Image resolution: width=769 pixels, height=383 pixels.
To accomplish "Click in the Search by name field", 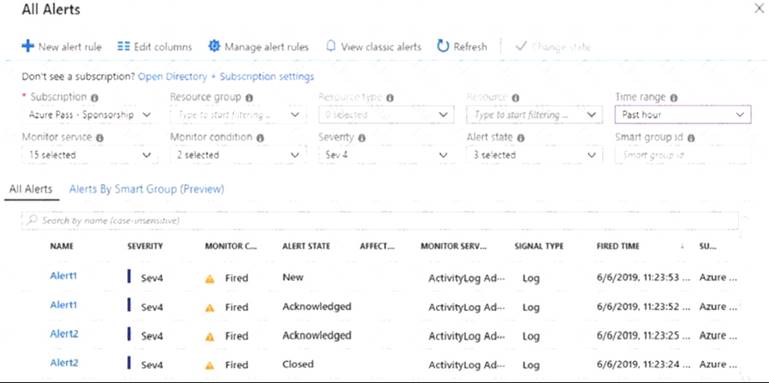I will pos(380,221).
